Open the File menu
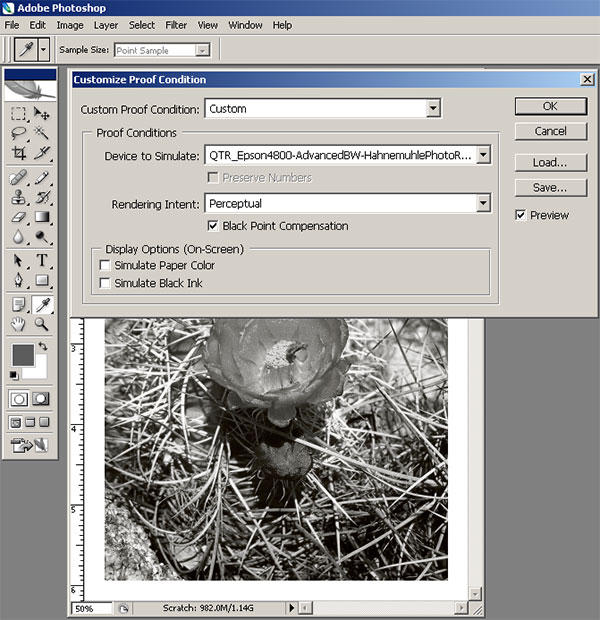This screenshot has height=620, width=600. pyautogui.click(x=12, y=25)
